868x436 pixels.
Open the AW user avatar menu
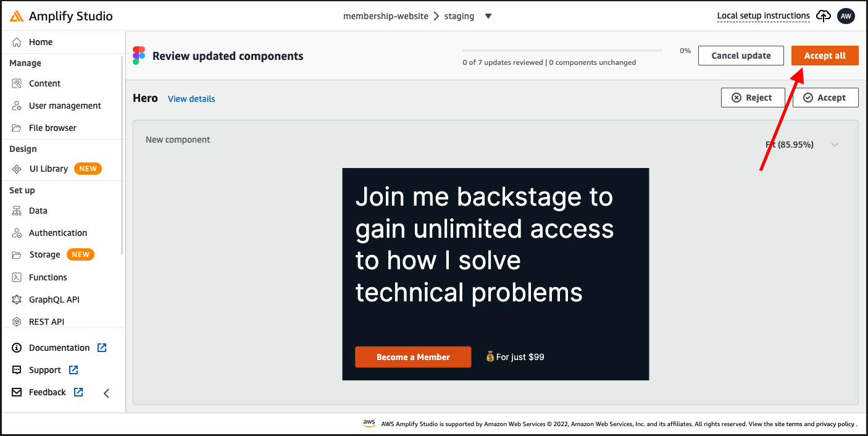click(846, 16)
